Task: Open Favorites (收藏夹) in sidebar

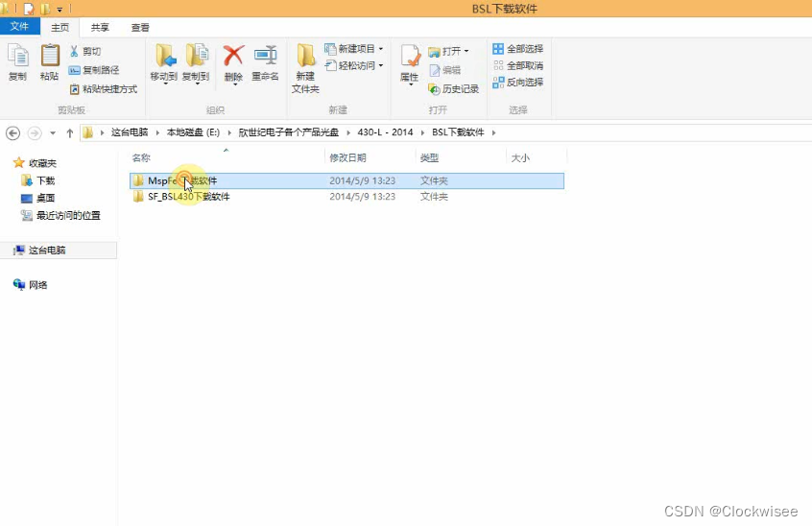Action: pos(36,163)
